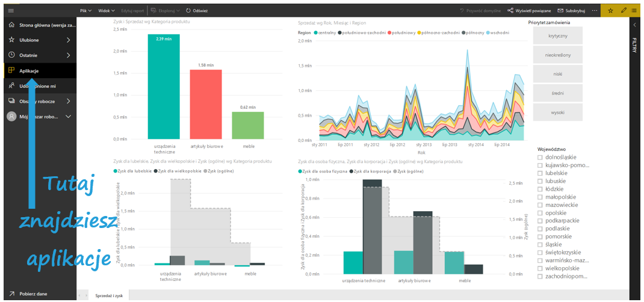Screen dimensions: 644x302
Task: Open the more options ellipsis menu
Action: pyautogui.click(x=595, y=10)
